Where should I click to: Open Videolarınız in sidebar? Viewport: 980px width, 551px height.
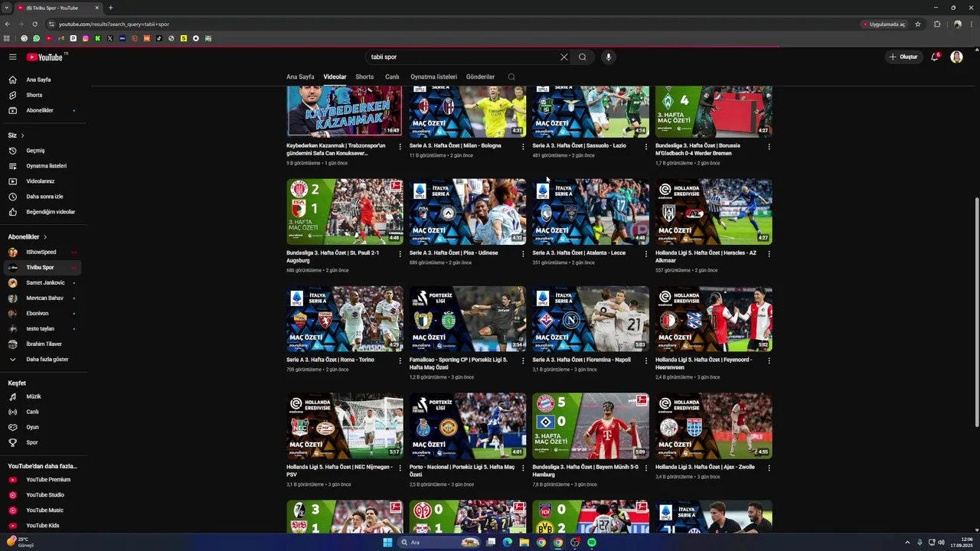click(42, 181)
